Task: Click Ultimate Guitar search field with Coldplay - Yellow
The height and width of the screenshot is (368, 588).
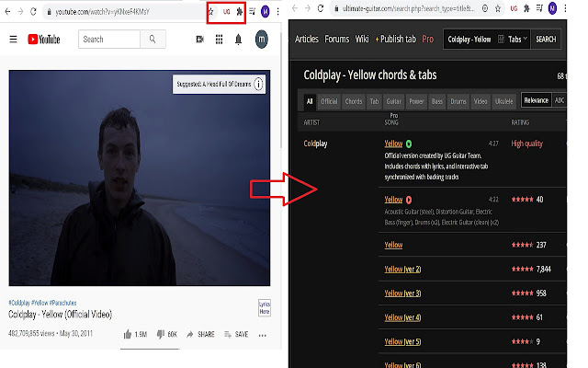Action: [469, 39]
